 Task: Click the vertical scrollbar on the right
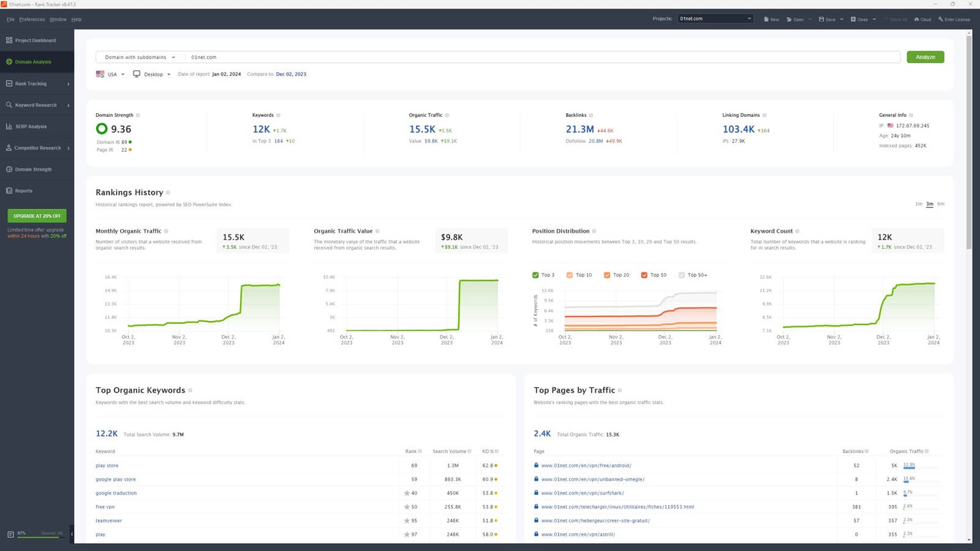coord(969,142)
